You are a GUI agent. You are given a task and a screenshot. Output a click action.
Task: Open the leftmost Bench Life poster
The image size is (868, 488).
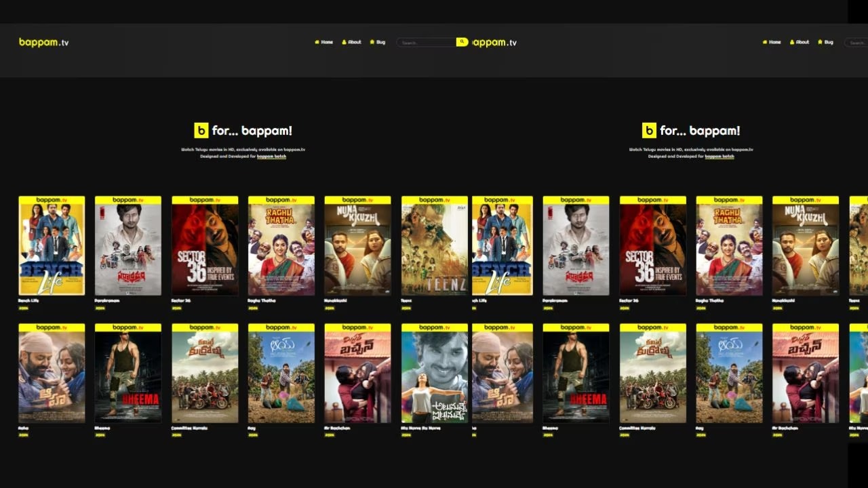(x=52, y=246)
